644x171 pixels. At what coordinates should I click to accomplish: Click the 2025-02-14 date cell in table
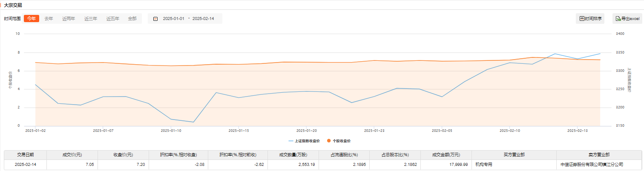click(25, 164)
